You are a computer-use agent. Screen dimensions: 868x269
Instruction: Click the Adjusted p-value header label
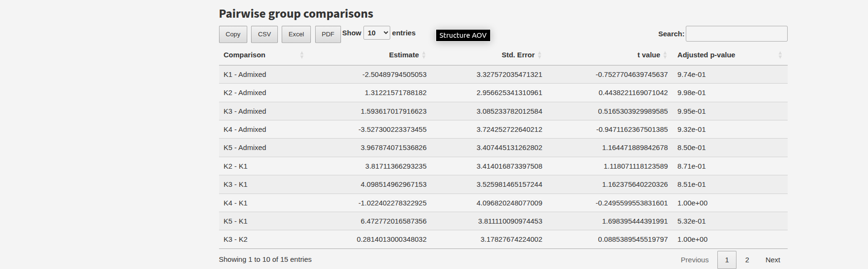(x=706, y=55)
